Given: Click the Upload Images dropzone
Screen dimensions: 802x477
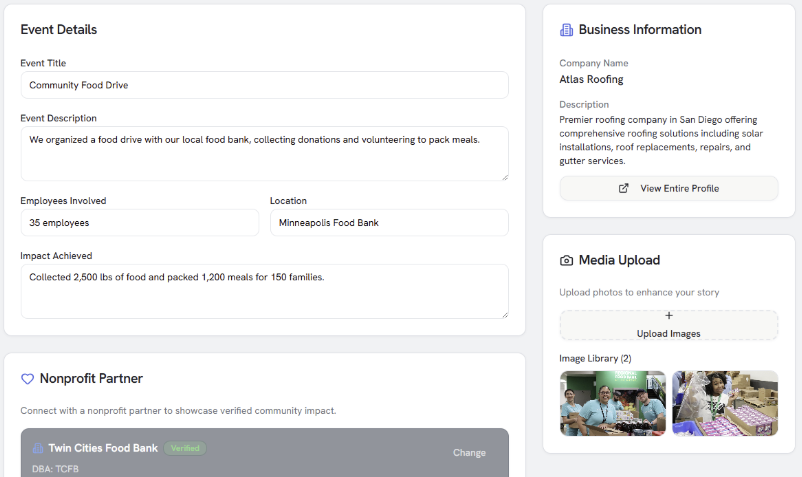Looking at the screenshot, I should coord(669,325).
